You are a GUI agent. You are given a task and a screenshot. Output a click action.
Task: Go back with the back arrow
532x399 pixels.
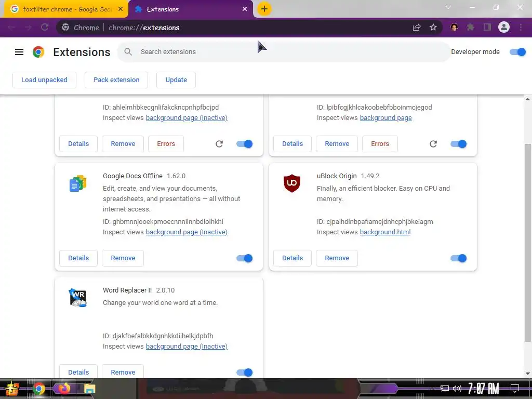(x=12, y=27)
